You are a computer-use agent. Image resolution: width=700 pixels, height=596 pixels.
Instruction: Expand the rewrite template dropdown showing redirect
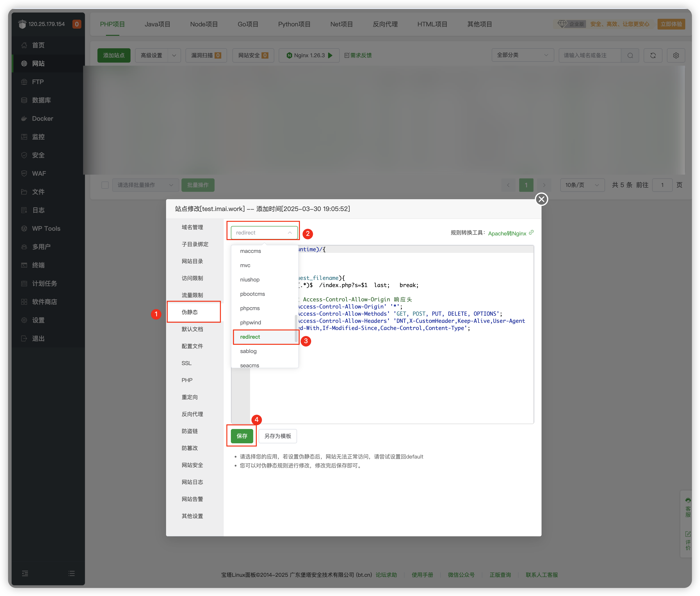264,233
